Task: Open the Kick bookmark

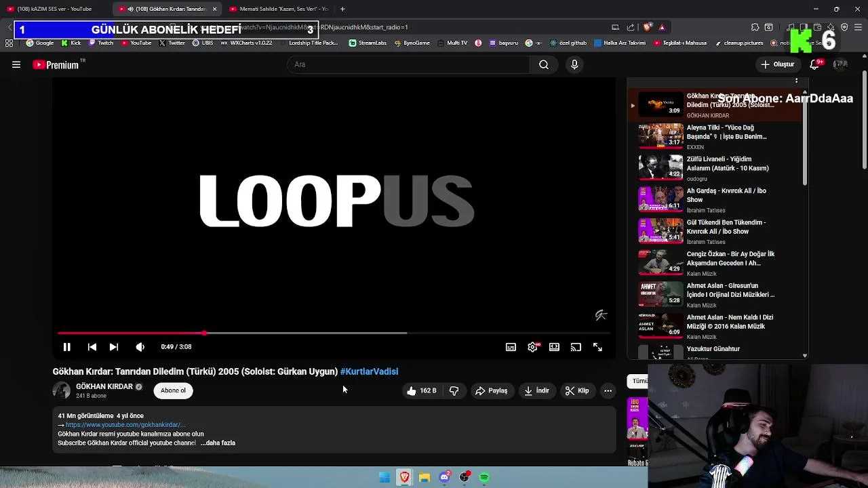Action: 71,43
